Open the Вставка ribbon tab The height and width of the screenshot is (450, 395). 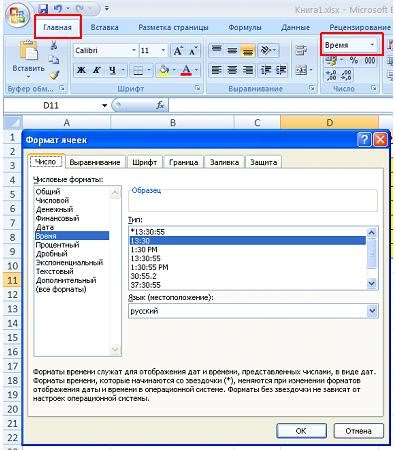tap(104, 27)
